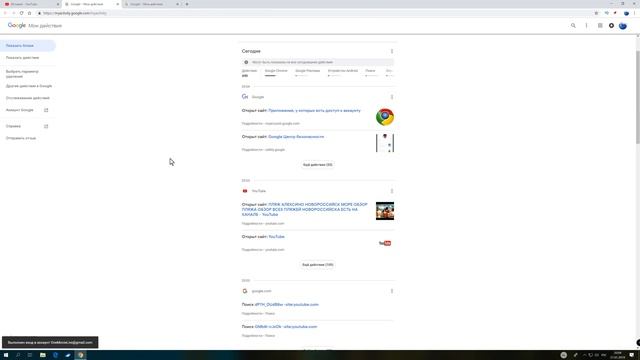Bookmark this page with the star icon

[x=596, y=13]
